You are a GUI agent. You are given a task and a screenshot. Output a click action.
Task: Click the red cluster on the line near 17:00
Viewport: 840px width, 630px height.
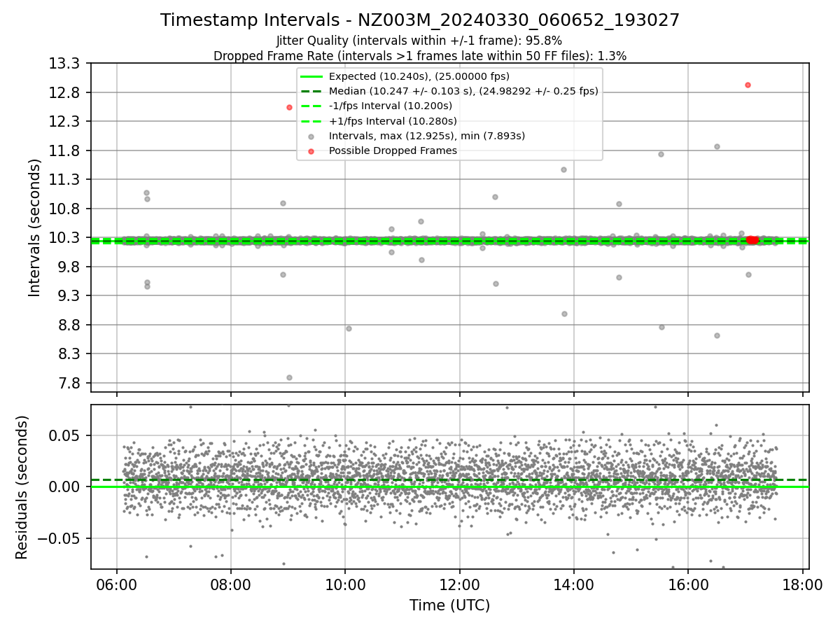pos(752,240)
